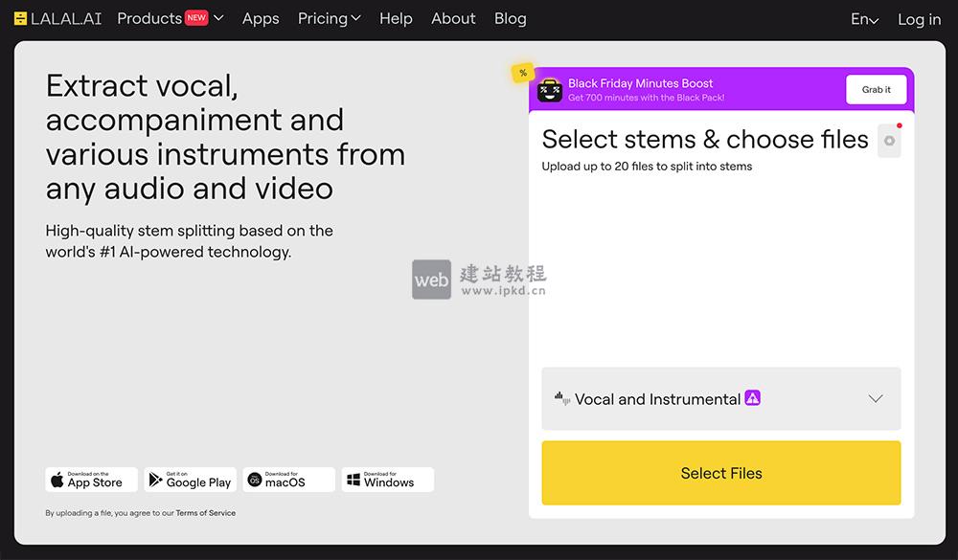958x560 pixels.
Task: Click the Windows download badge
Action: coord(387,480)
